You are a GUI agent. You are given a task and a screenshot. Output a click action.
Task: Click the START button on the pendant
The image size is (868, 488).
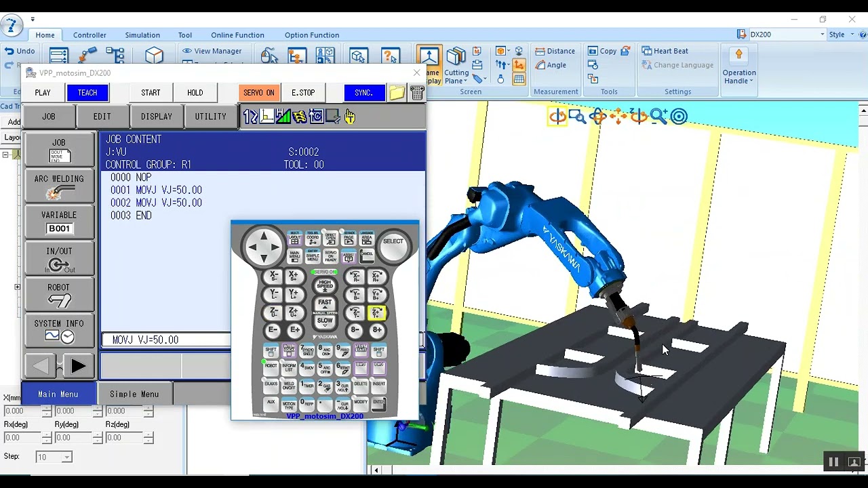[151, 93]
